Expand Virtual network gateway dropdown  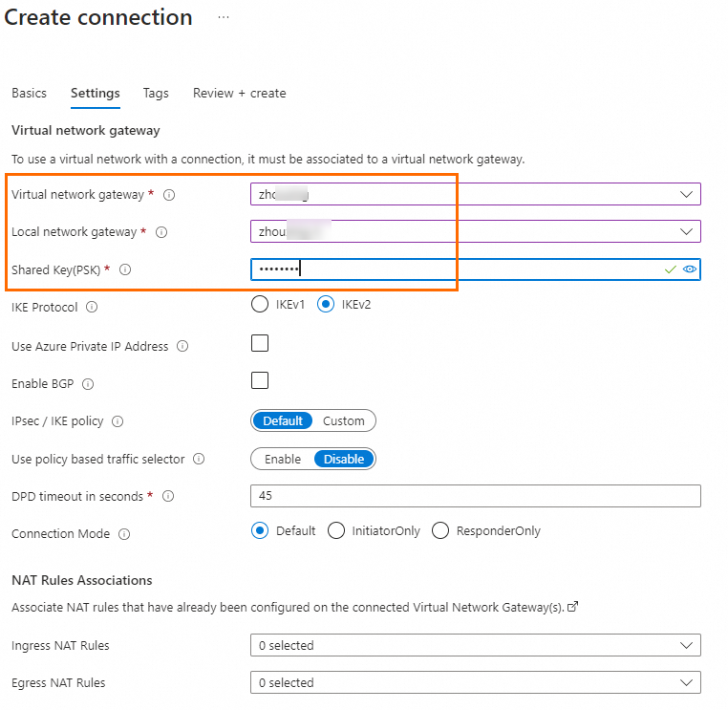tap(686, 194)
